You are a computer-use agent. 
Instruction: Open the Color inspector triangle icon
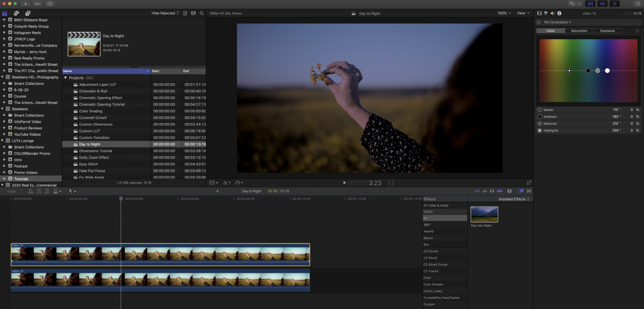(546, 13)
